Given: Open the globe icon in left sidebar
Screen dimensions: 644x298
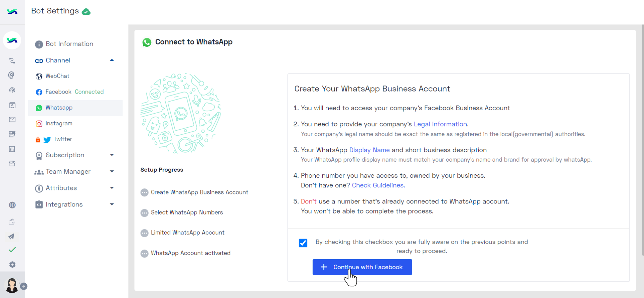Looking at the screenshot, I should 12,205.
